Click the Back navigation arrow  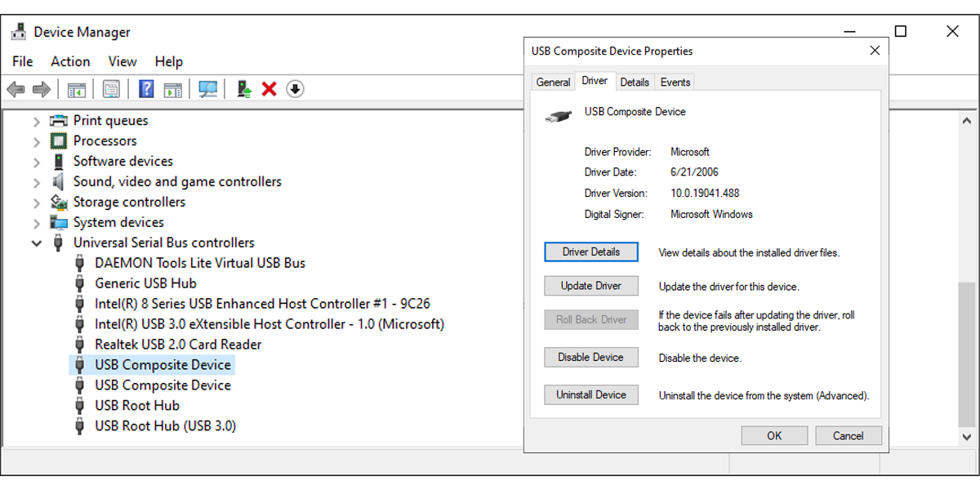tap(15, 88)
